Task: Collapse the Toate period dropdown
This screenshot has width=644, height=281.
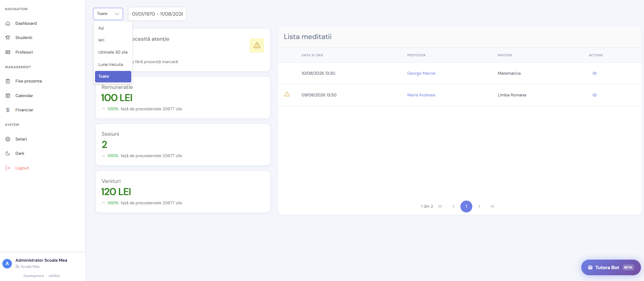Action: click(x=108, y=14)
